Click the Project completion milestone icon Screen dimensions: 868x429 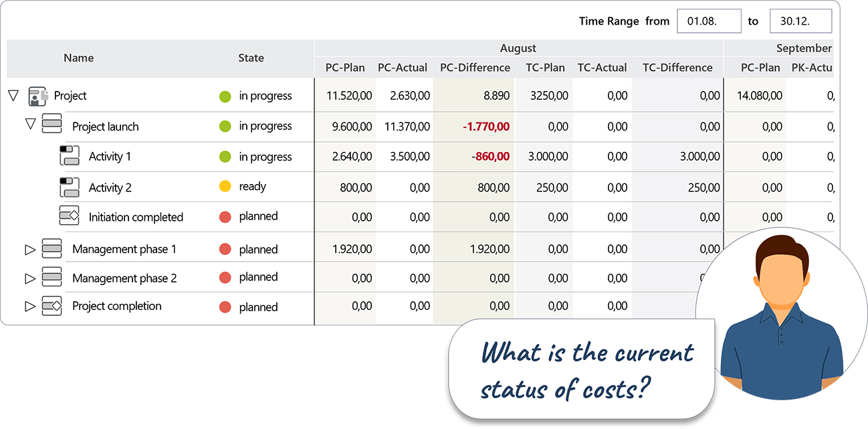tap(51, 306)
